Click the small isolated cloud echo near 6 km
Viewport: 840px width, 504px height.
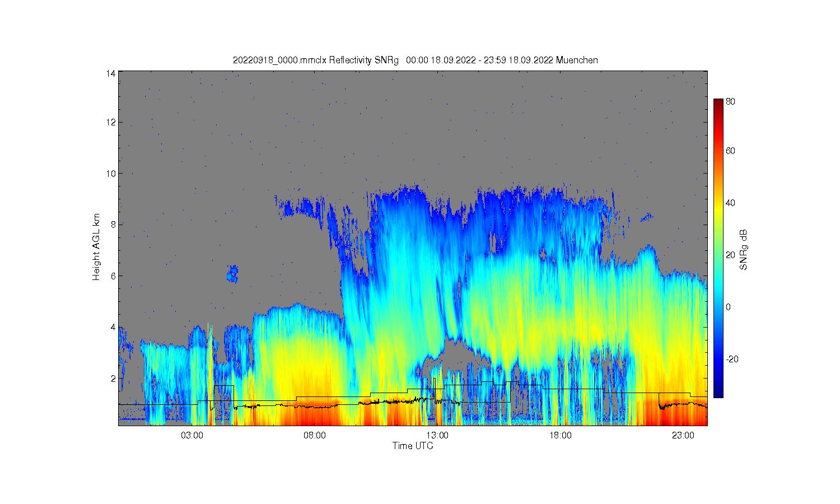coord(232,274)
